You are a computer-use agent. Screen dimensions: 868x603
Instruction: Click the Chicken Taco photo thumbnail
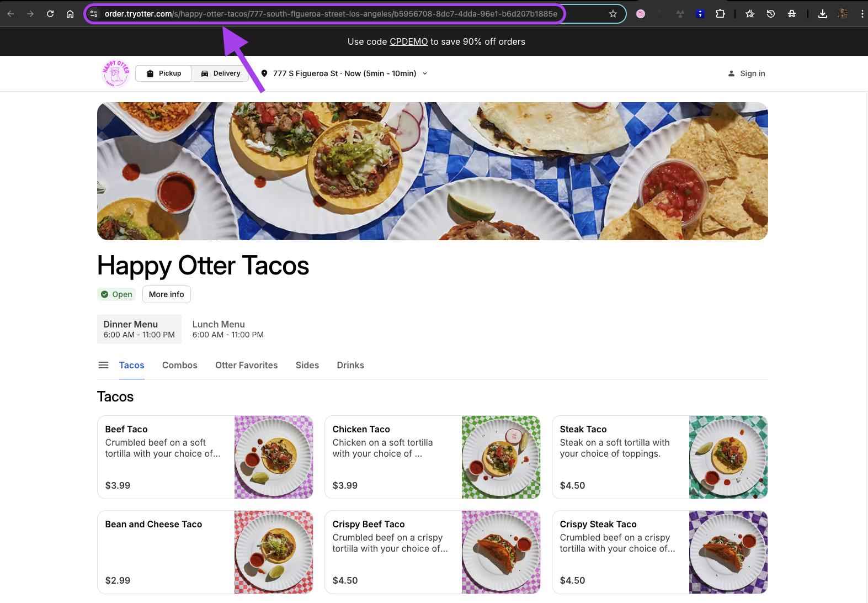pos(501,457)
